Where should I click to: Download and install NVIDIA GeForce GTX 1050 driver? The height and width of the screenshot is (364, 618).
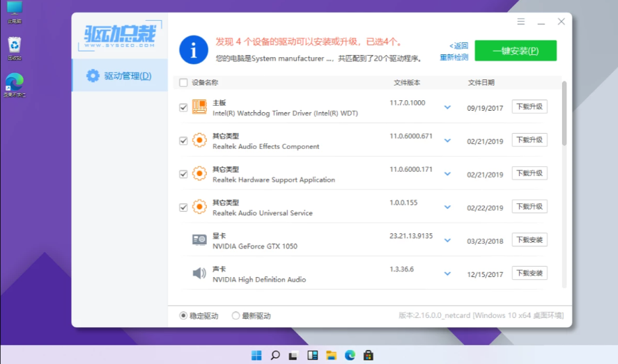point(530,239)
